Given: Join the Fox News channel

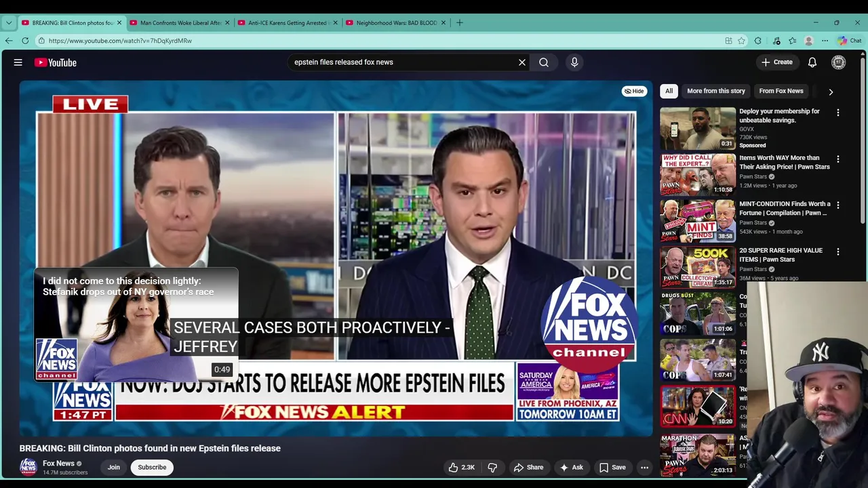Looking at the screenshot, I should 114,467.
